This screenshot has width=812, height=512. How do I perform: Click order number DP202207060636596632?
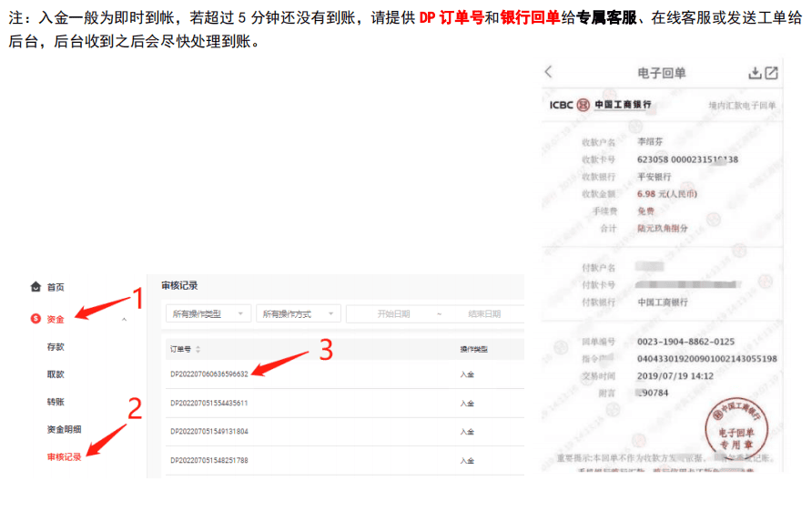point(208,374)
